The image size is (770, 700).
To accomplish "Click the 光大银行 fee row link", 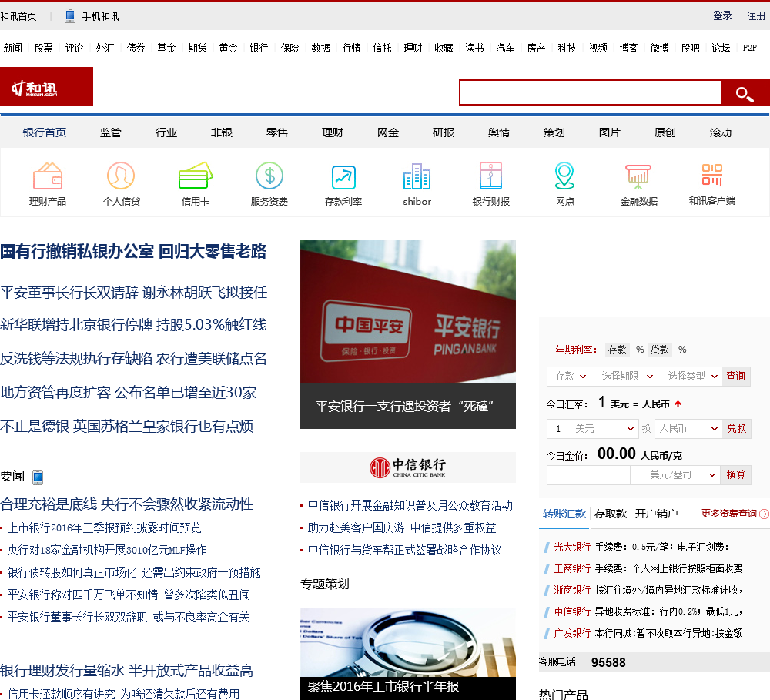I will click(572, 548).
